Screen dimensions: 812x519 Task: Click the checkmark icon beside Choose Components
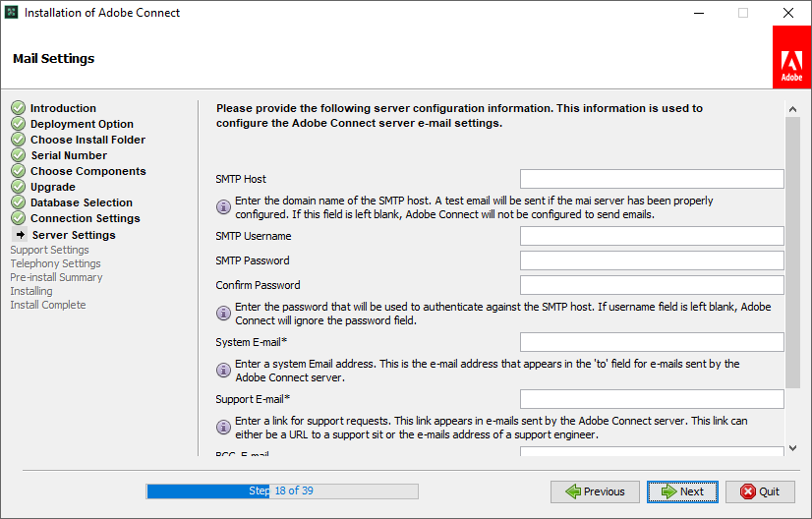point(18,170)
